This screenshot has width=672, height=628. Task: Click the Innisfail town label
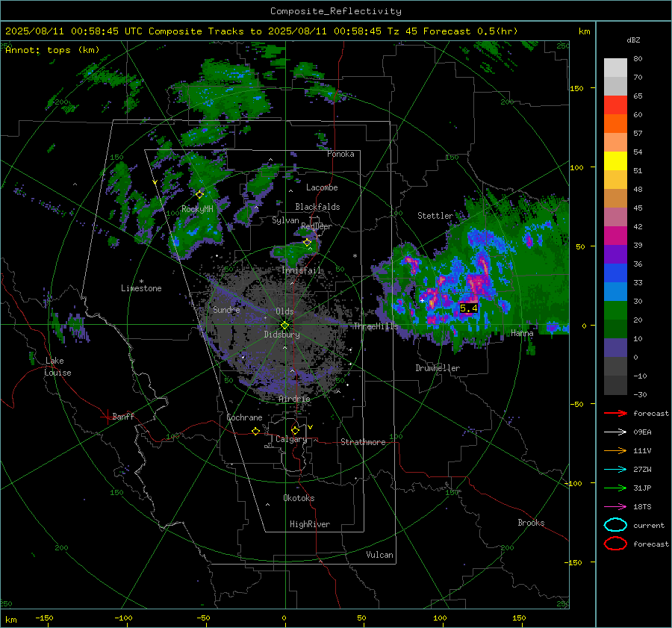(302, 270)
